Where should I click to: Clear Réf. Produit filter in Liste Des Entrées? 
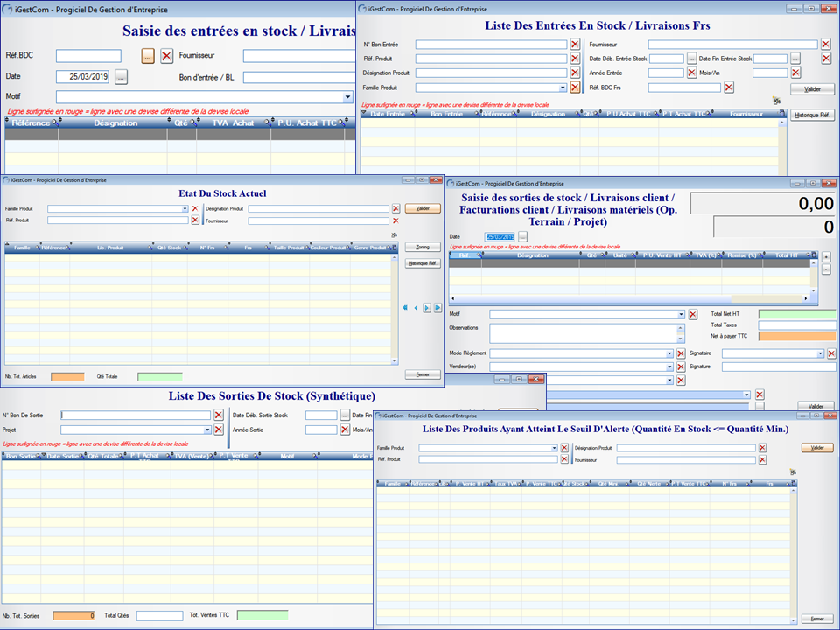575,58
